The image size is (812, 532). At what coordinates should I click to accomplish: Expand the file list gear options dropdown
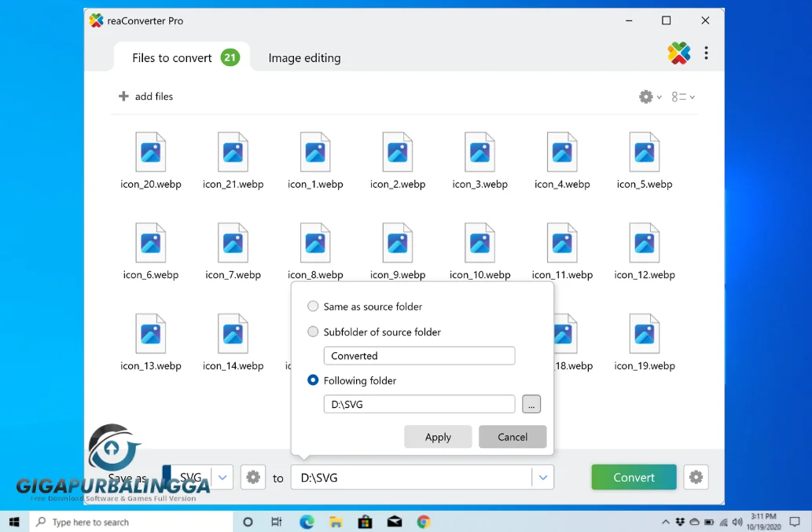tap(650, 97)
